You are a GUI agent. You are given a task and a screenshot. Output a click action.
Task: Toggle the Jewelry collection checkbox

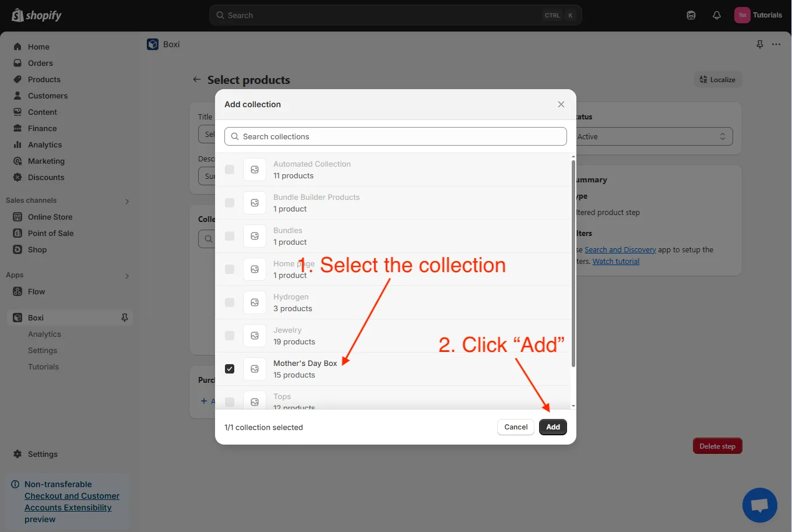[230, 336]
